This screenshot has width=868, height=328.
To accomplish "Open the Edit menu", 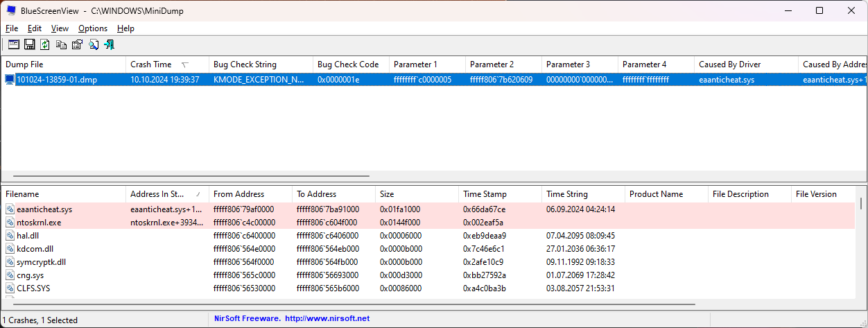I will point(35,28).
